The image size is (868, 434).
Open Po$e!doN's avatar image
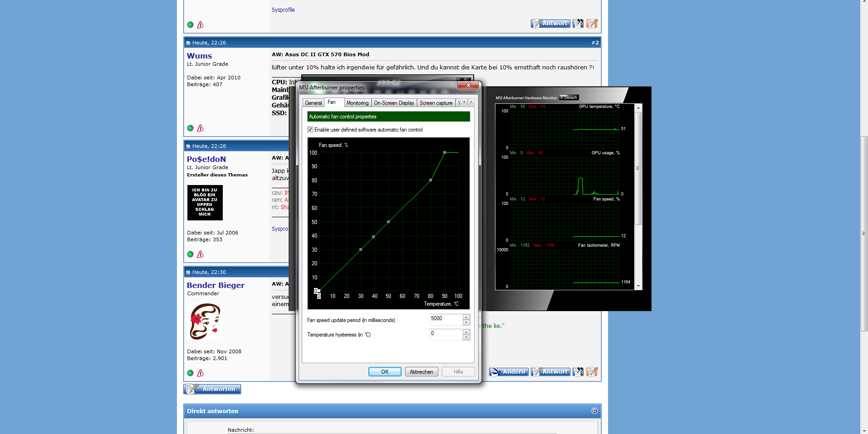[x=205, y=203]
